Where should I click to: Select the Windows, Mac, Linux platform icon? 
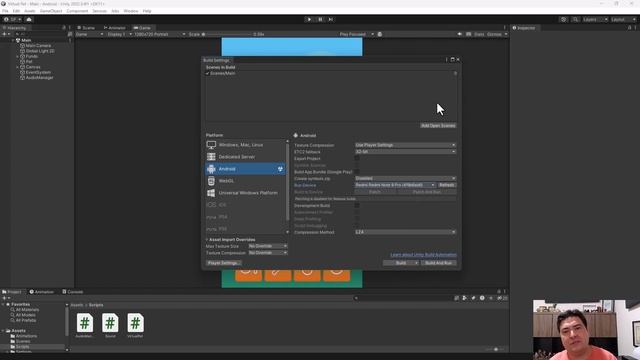tap(211, 145)
